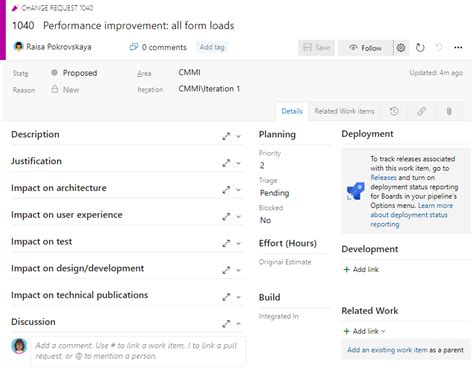Collapse the Impact on test chevron

238,243
